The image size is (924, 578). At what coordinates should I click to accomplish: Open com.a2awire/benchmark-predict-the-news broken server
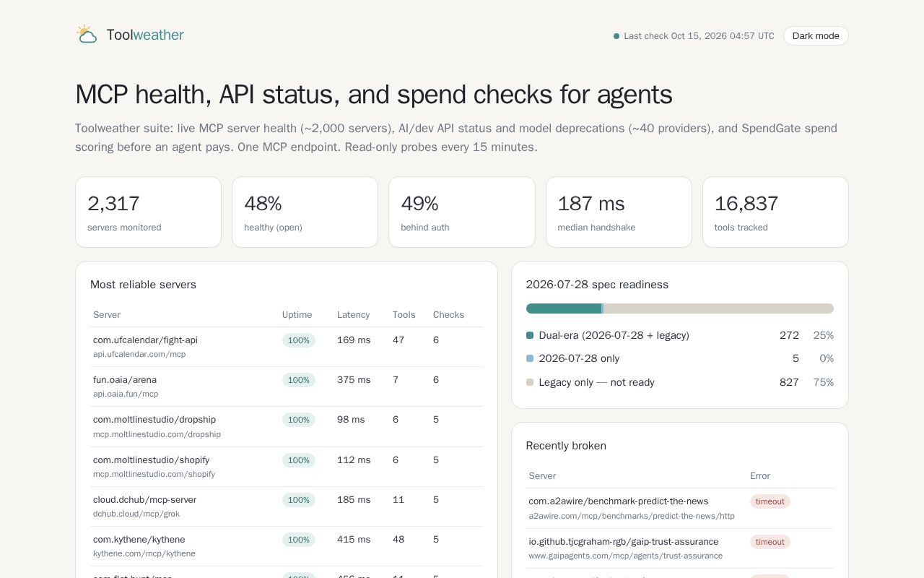(680, 508)
